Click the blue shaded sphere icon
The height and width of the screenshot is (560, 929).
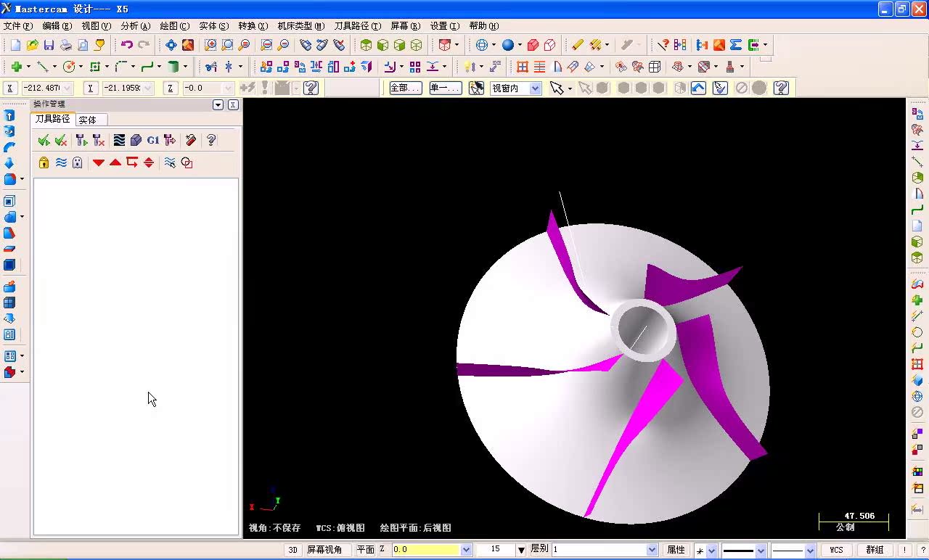(508, 45)
